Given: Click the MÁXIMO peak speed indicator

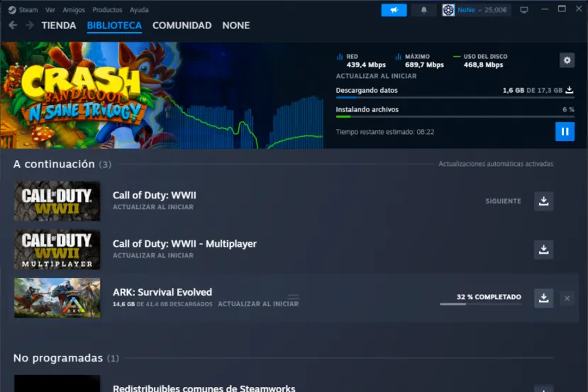Looking at the screenshot, I should click(x=420, y=61).
